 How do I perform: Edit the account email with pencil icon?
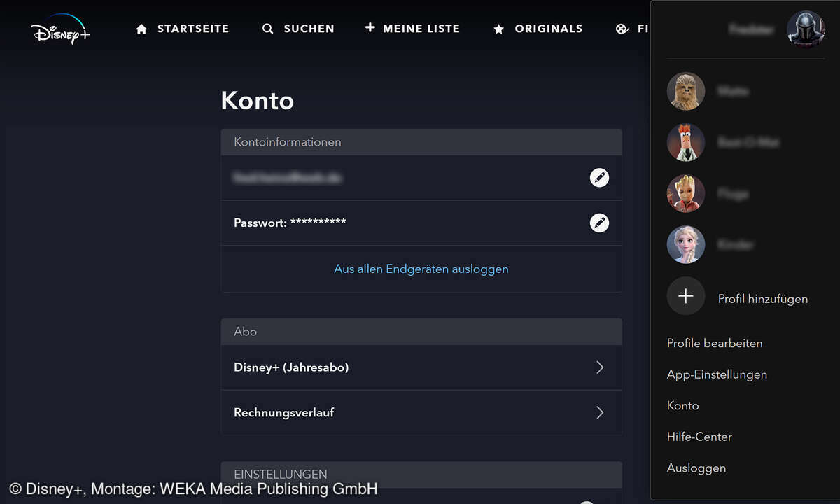(x=599, y=178)
